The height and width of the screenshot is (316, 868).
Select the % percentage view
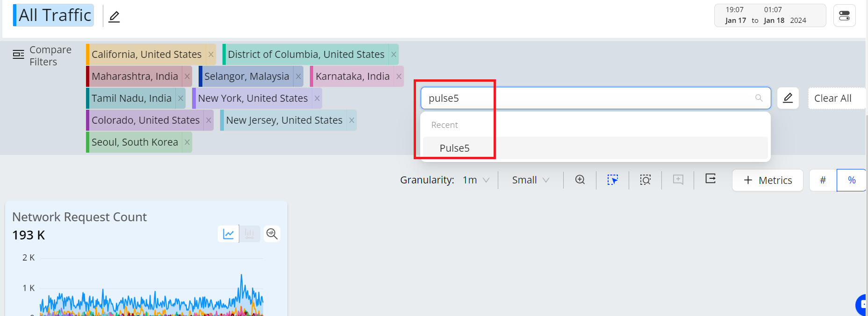tap(852, 180)
